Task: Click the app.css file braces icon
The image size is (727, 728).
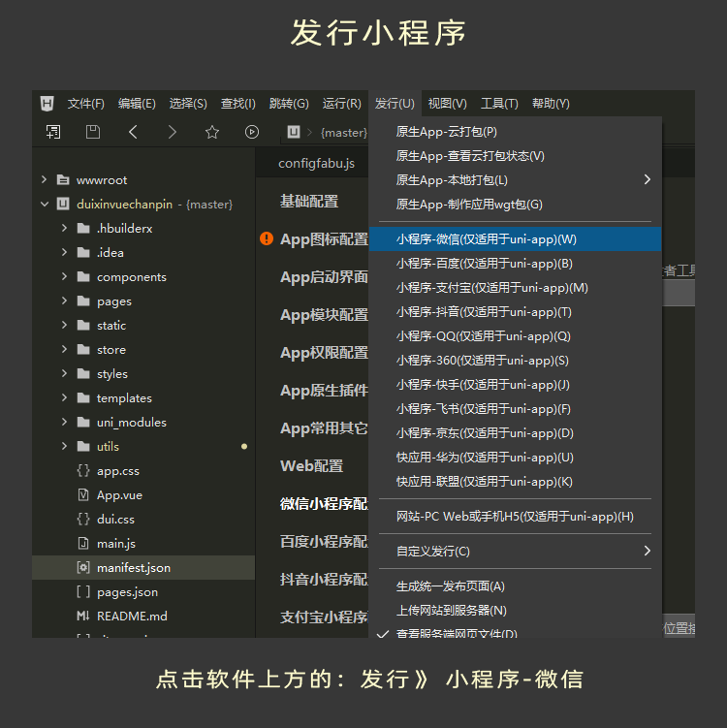Action: point(83,470)
